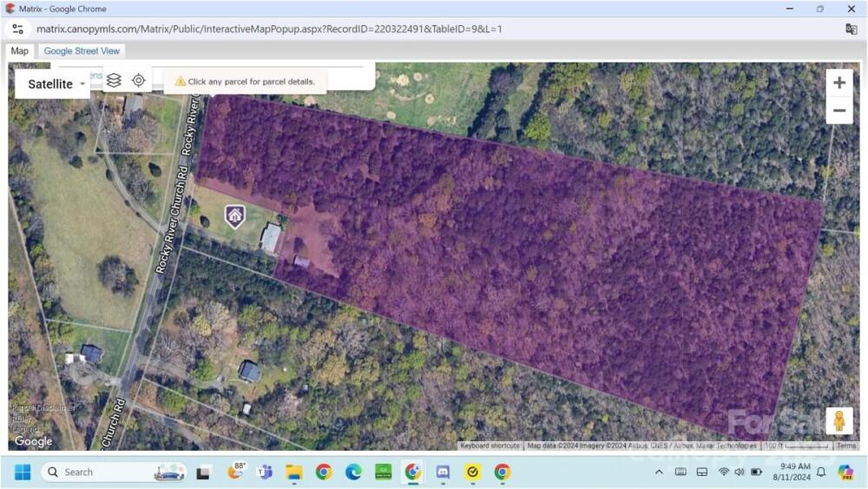Zoom out with the minus button
Image resolution: width=868 pixels, height=489 pixels.
838,110
